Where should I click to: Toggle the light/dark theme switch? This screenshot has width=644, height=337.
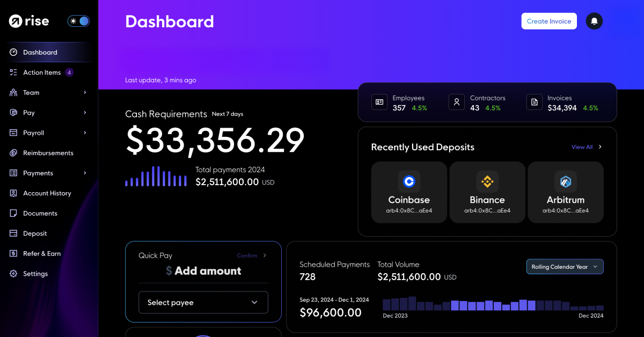pos(78,21)
